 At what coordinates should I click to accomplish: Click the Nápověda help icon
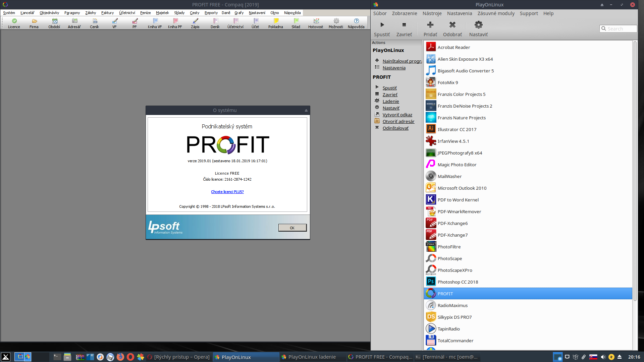[356, 23]
